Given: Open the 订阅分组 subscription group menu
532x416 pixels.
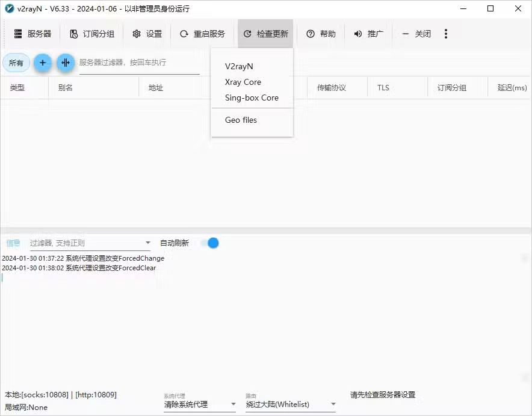Looking at the screenshot, I should (x=92, y=34).
